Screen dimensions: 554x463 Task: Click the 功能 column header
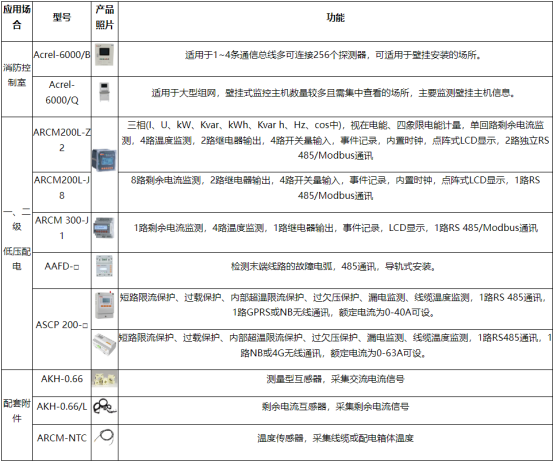tap(335, 17)
